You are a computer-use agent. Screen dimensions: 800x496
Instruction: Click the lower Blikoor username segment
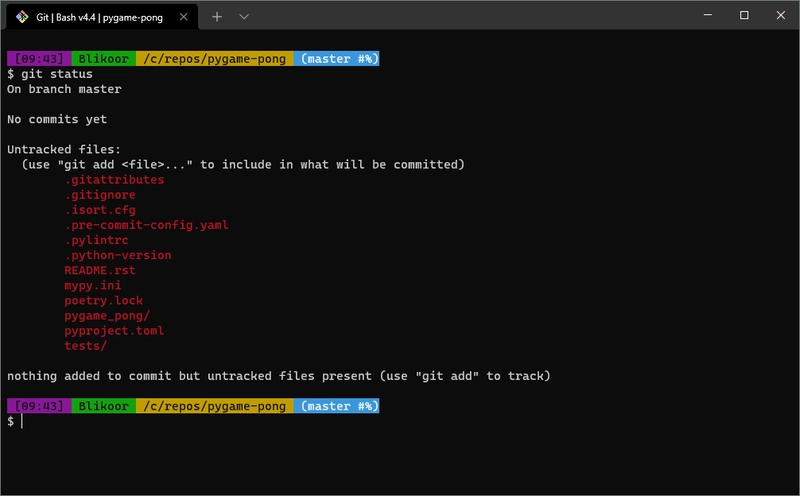pos(104,406)
